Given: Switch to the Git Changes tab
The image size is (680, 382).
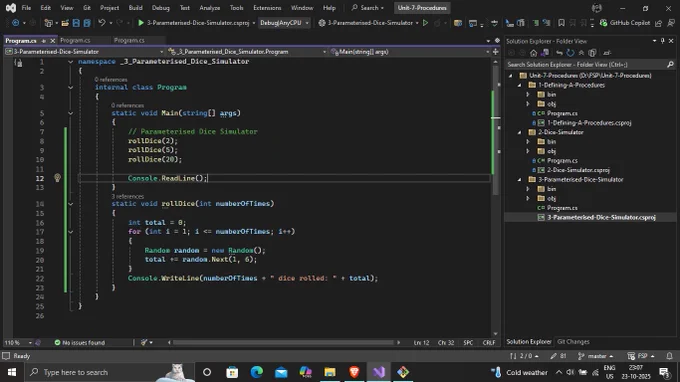Looking at the screenshot, I should pyautogui.click(x=573, y=342).
